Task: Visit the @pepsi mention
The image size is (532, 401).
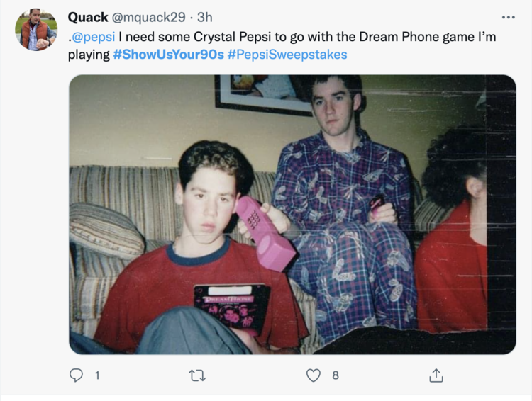Action: (x=94, y=37)
